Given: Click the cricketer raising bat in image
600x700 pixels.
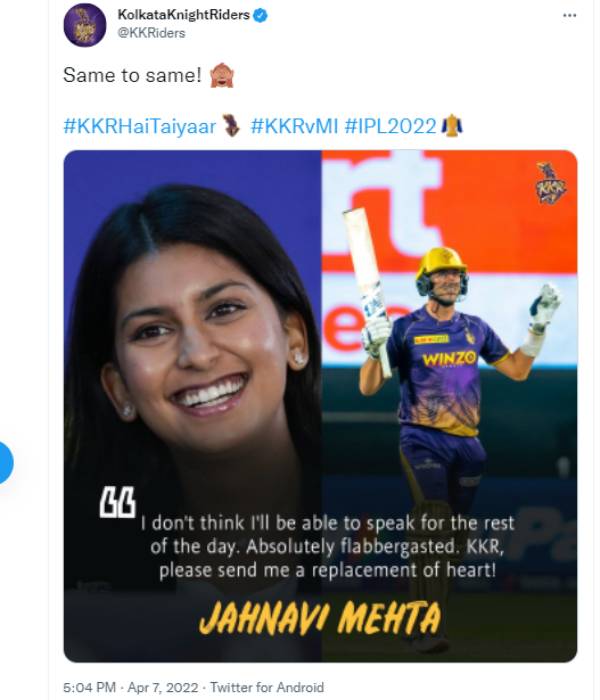Looking at the screenshot, I should (451, 379).
